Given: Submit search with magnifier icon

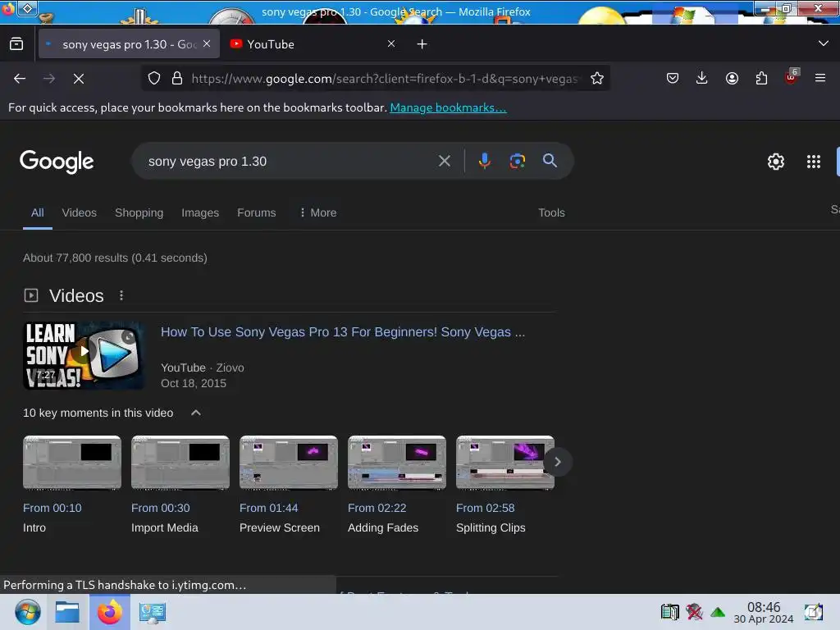Looking at the screenshot, I should pos(550,160).
